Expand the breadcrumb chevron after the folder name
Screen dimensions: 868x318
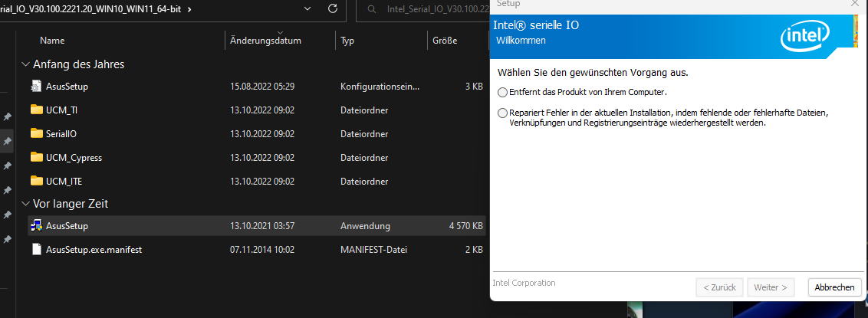[x=190, y=9]
